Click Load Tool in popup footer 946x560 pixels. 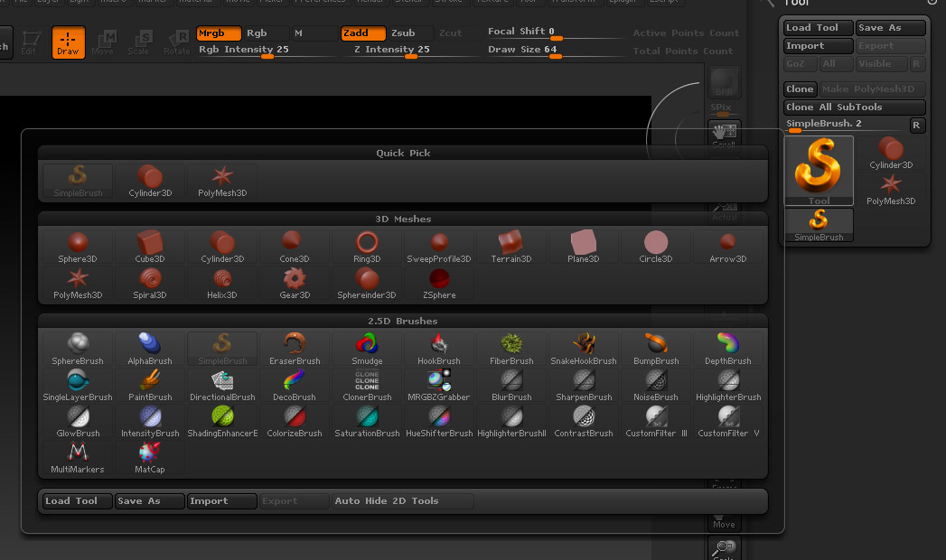(x=77, y=501)
